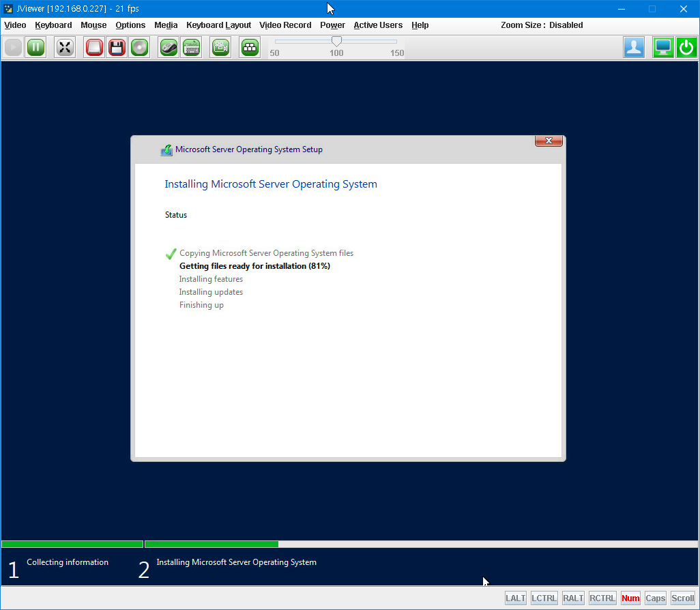Open the Video Record menu
The image size is (700, 610).
[285, 25]
